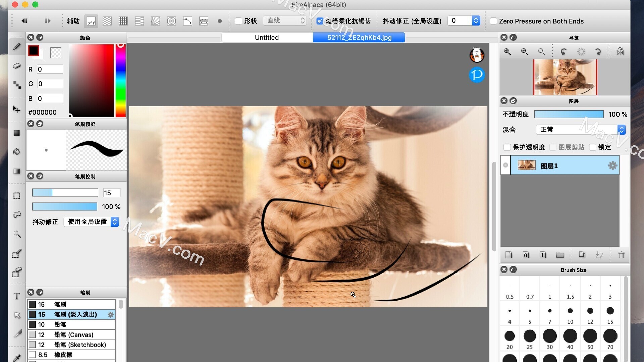
Task: Click the concentric circle snap icon
Action: pos(171,21)
